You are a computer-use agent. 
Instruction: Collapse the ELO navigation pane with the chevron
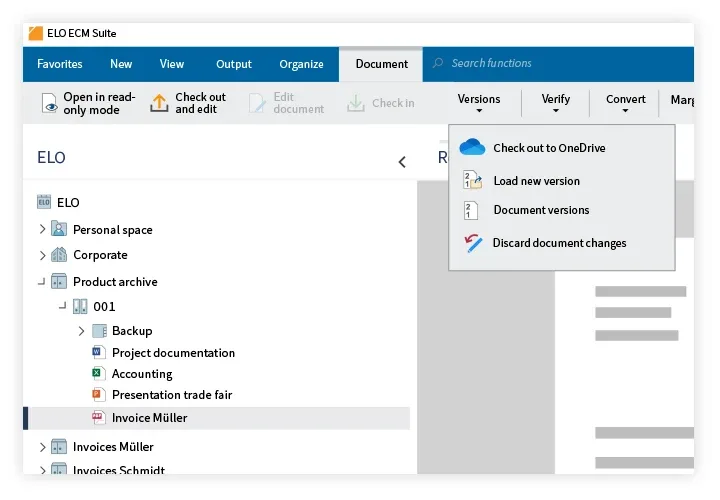point(402,162)
